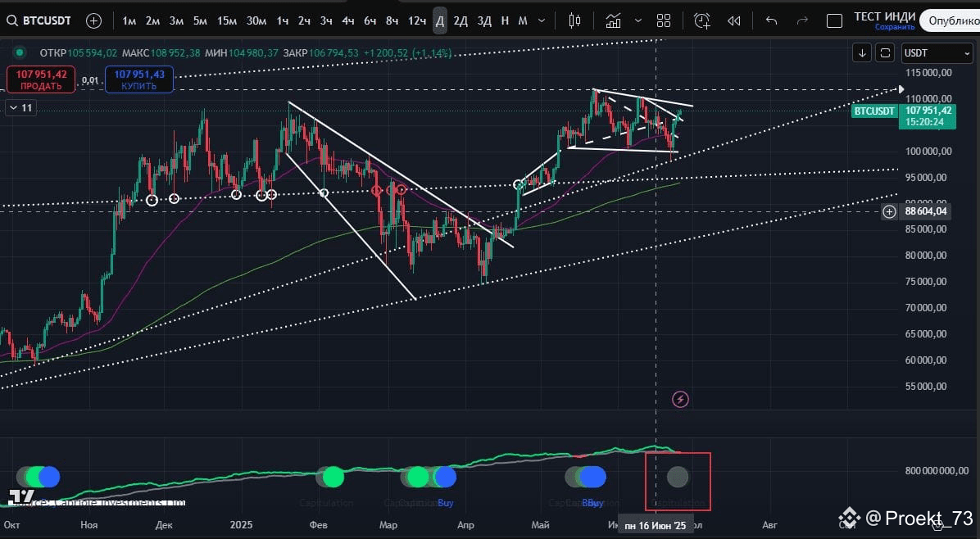This screenshot has width=980, height=539.
Task: Select the 1м timeframe
Action: [x=129, y=21]
